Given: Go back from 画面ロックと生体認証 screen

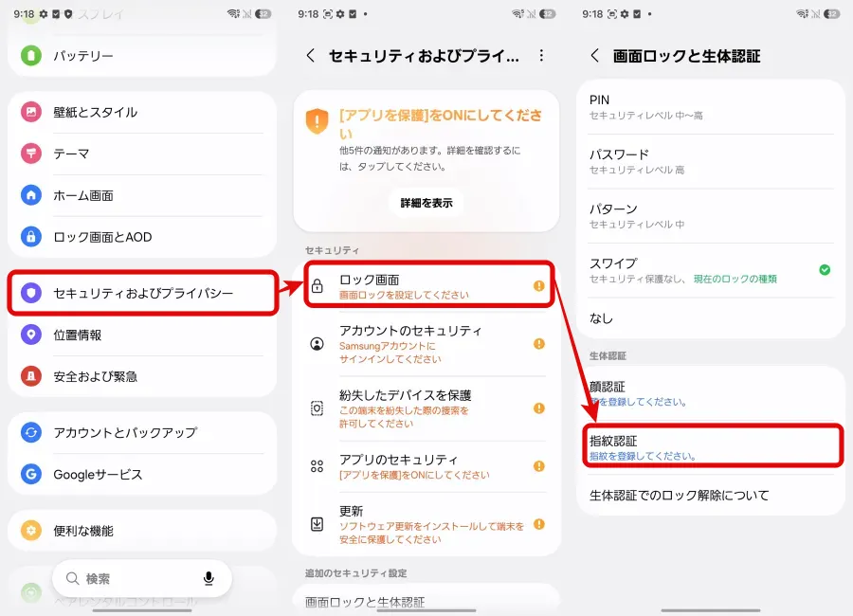Looking at the screenshot, I should click(595, 56).
